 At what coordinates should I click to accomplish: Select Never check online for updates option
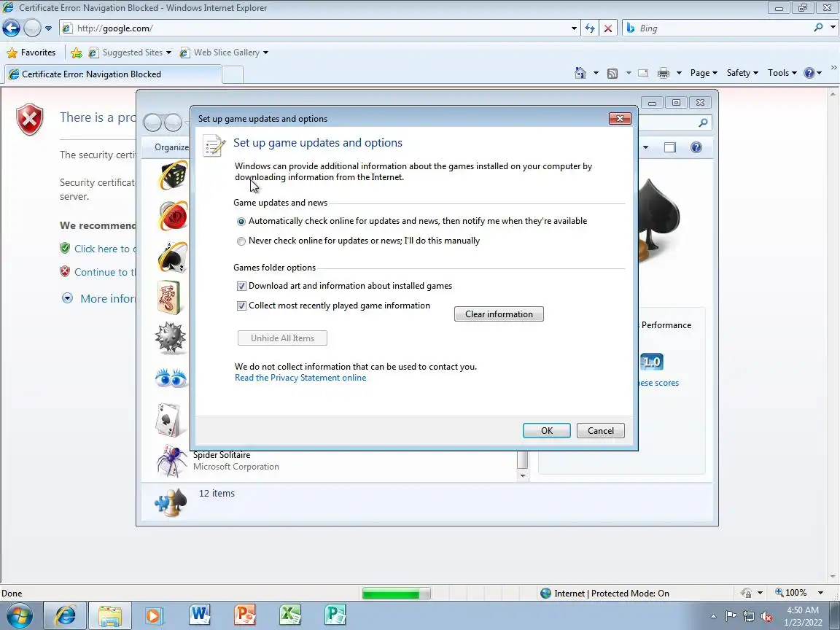241,241
